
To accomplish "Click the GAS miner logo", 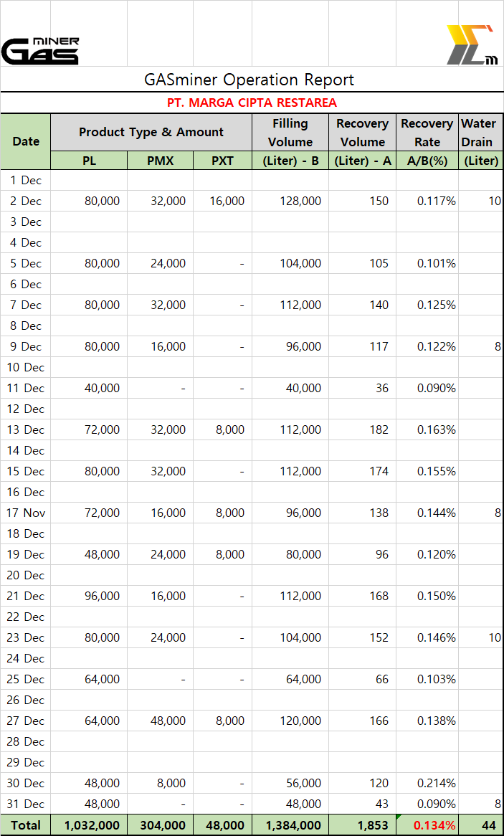I will click(x=40, y=51).
